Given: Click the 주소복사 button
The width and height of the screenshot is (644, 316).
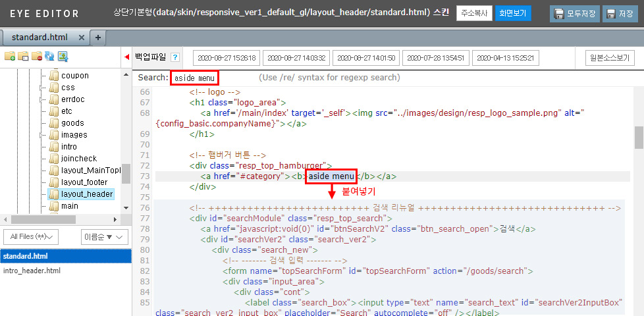Looking at the screenshot, I should pos(473,13).
